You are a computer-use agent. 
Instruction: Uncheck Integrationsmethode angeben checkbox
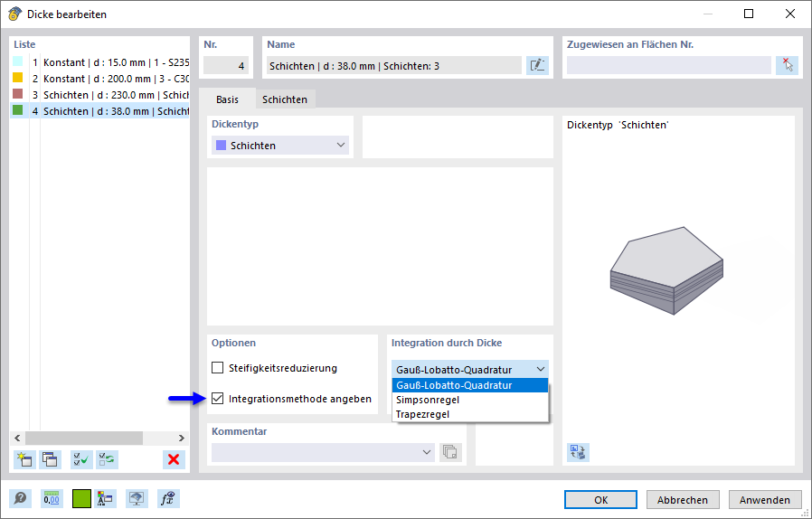(218, 399)
